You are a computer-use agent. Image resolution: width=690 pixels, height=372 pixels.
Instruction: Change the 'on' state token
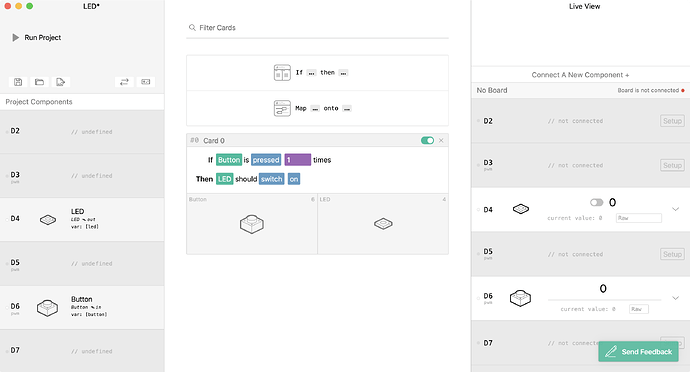(294, 179)
